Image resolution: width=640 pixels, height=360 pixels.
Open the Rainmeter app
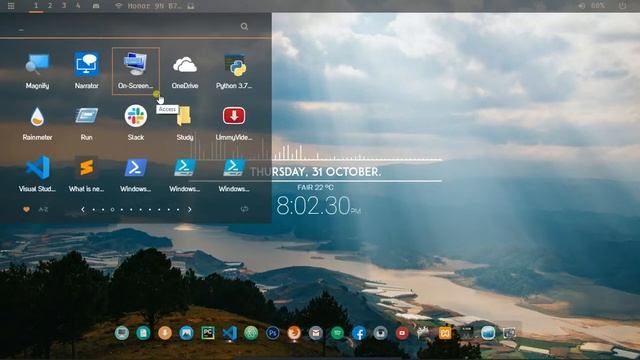pos(37,123)
